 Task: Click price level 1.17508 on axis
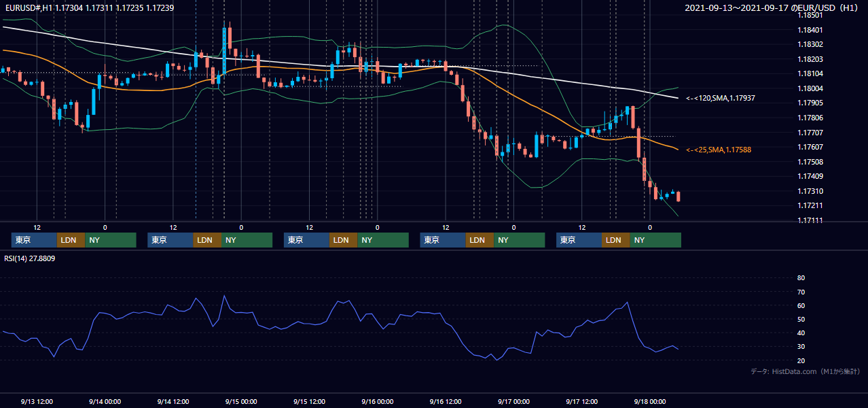(x=810, y=162)
